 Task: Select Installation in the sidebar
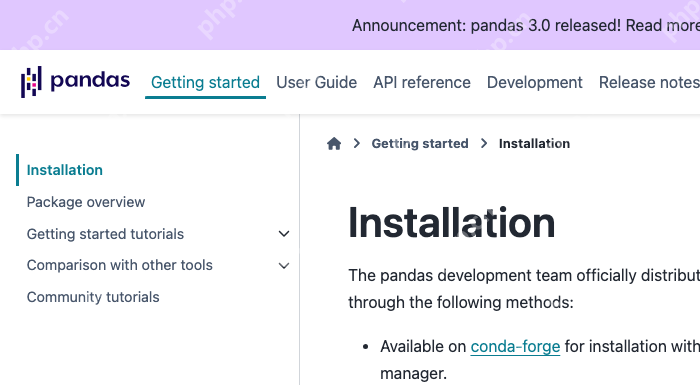tap(65, 170)
